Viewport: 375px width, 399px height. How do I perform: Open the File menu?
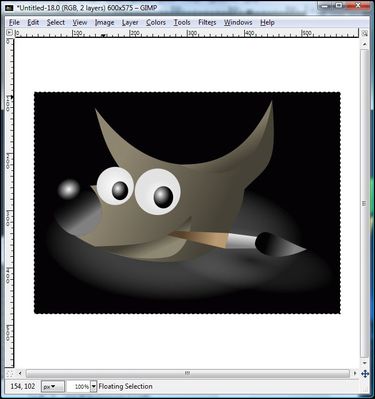[14, 22]
